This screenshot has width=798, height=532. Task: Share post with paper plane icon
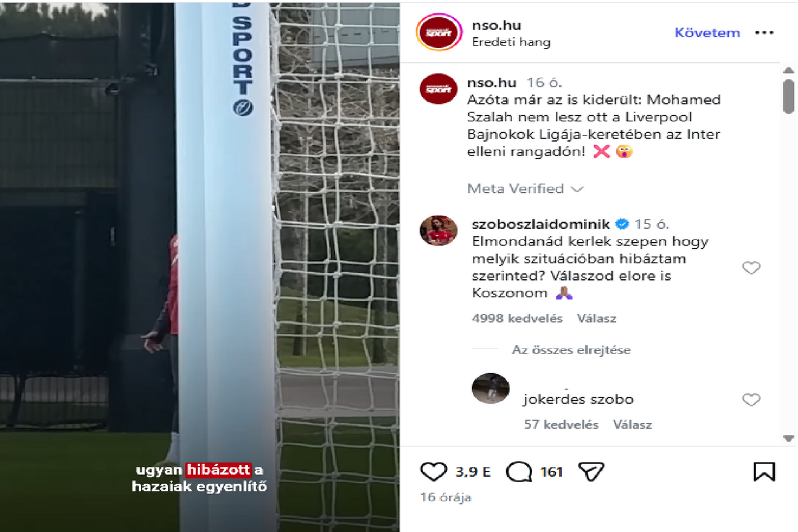point(591,471)
